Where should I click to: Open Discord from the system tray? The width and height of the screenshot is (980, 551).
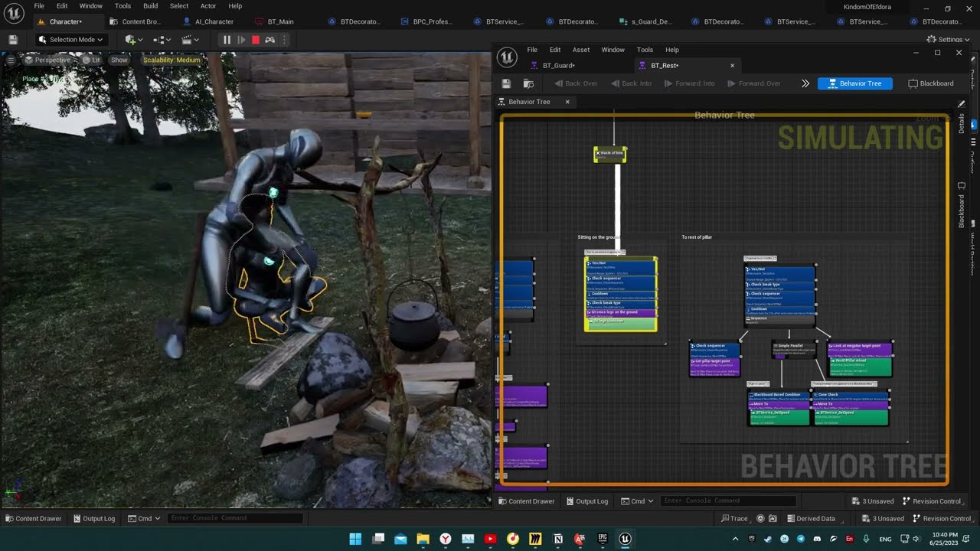click(x=817, y=539)
